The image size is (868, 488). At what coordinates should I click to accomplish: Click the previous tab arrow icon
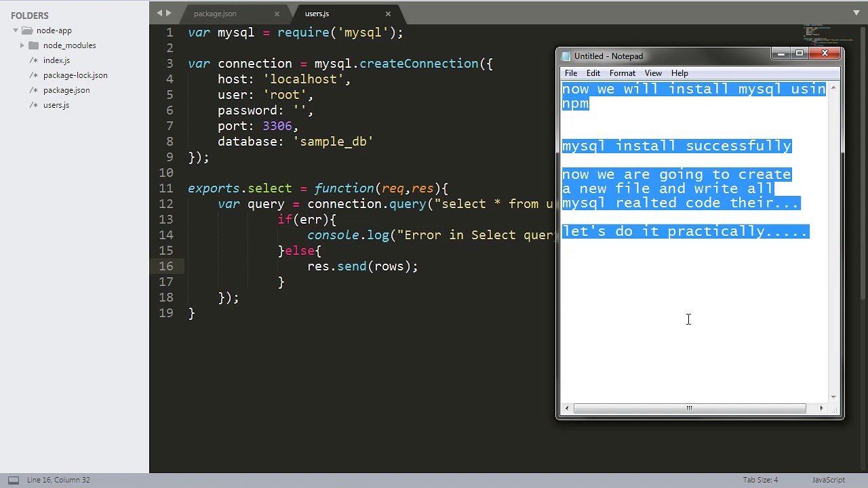pos(160,13)
